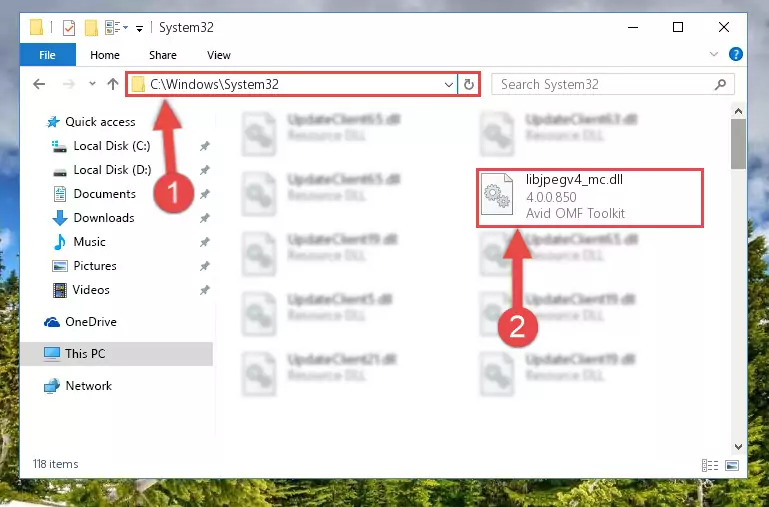Click the pin icon beside Documents
Viewport: 769px width, 507px height.
205,194
